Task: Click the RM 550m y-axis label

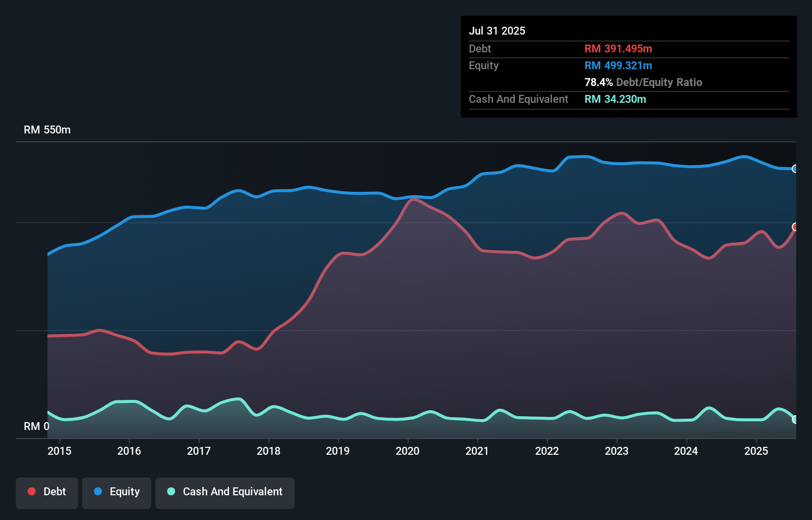Action: 47,130
